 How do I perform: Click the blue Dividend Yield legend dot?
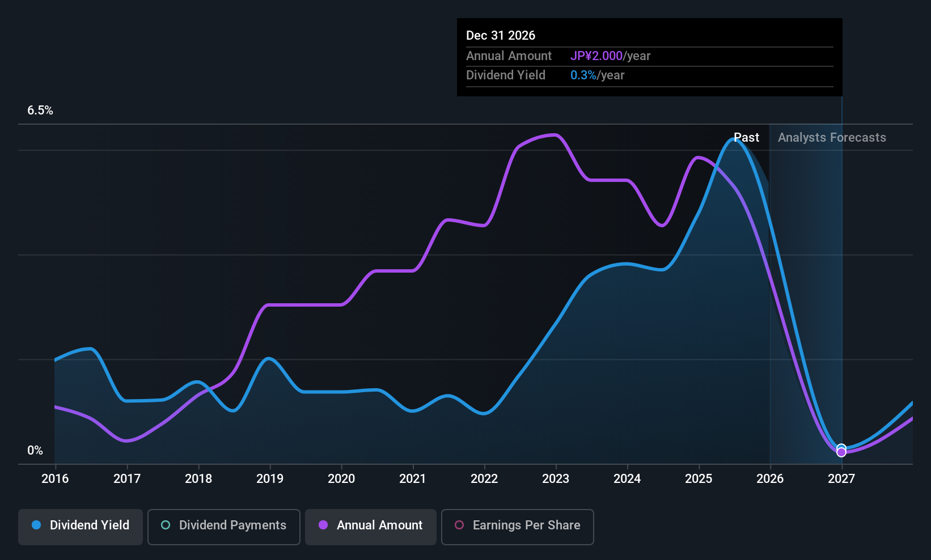[36, 525]
